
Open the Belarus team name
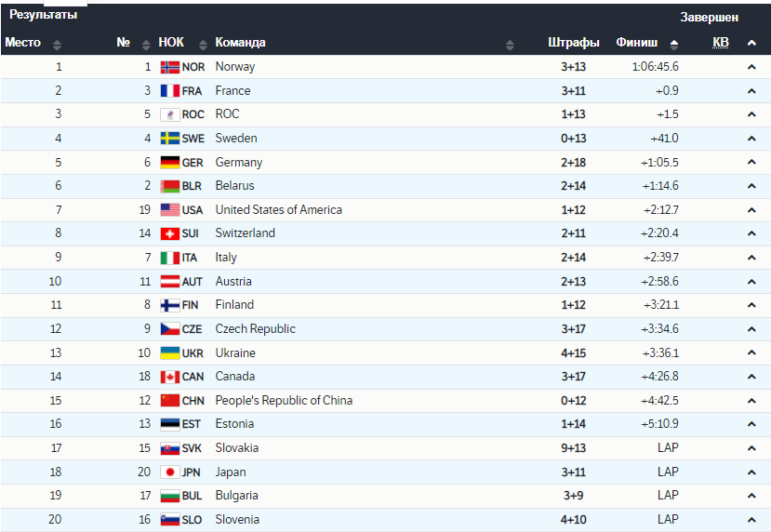tap(234, 186)
